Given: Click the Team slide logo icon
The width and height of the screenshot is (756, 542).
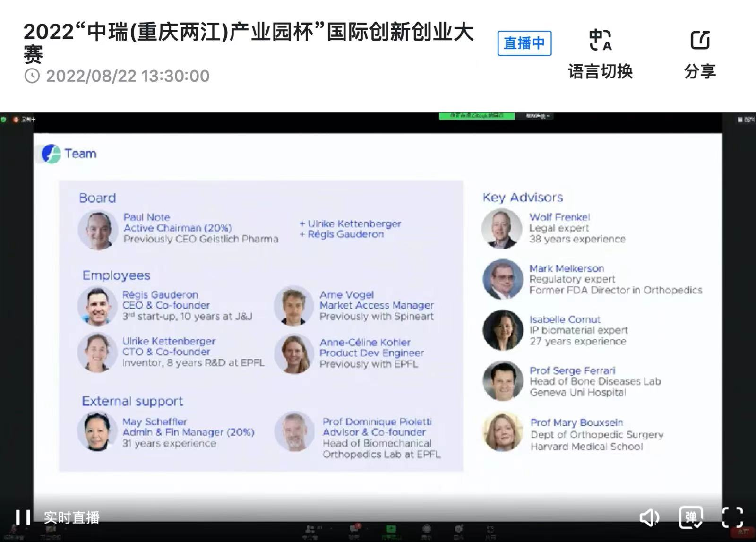Looking at the screenshot, I should 51,154.
